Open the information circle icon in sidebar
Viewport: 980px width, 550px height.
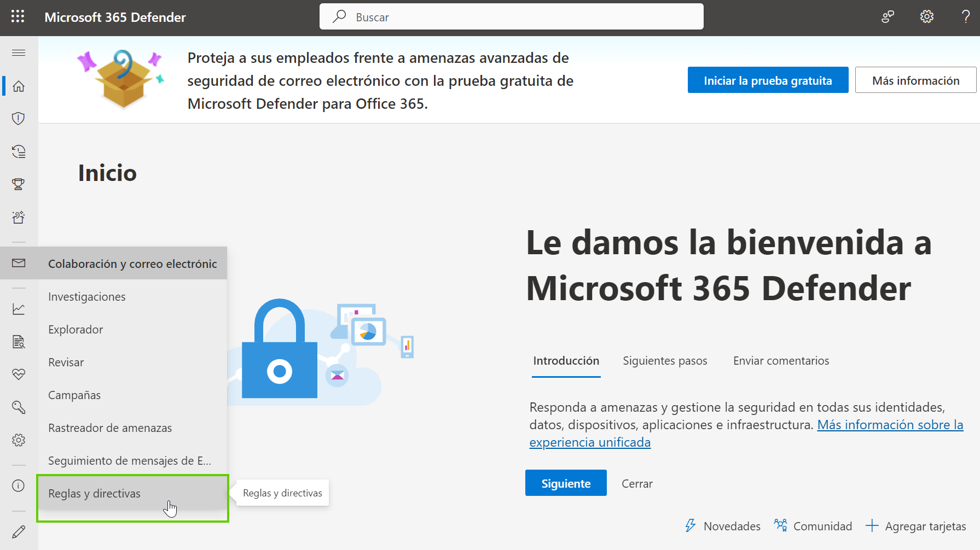19,485
